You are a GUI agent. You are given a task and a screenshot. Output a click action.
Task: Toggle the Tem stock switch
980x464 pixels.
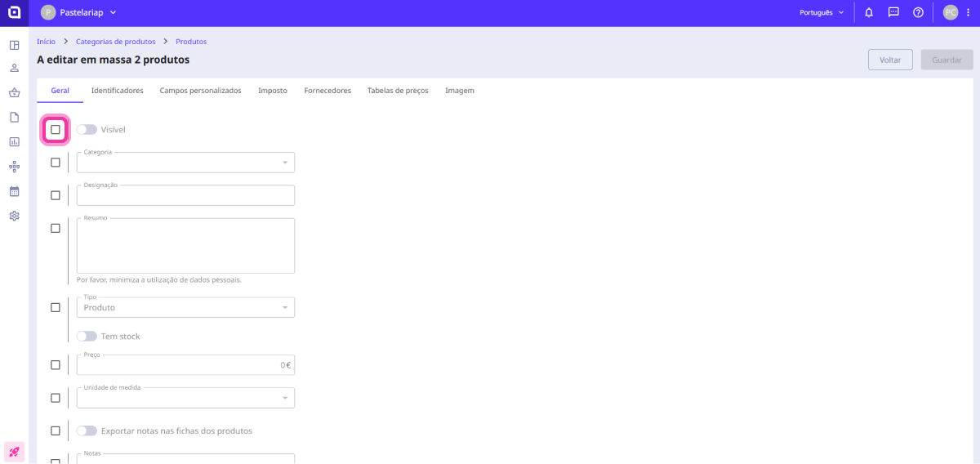pos(87,336)
